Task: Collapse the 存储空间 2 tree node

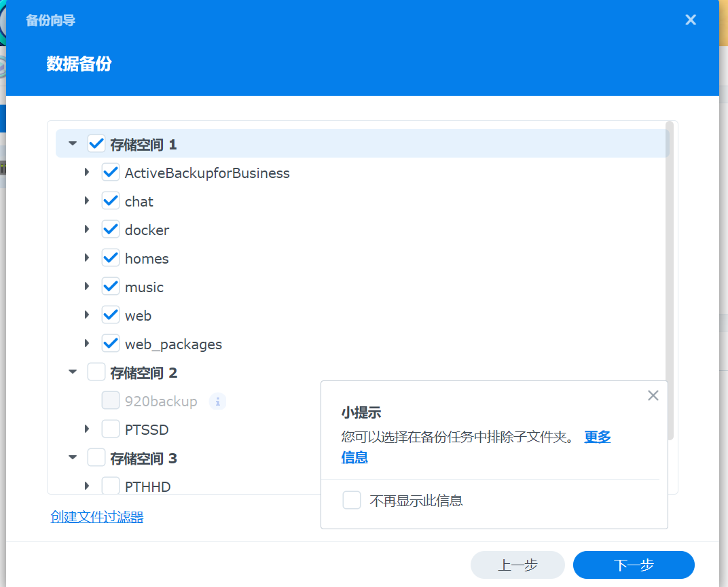Action: tap(73, 372)
